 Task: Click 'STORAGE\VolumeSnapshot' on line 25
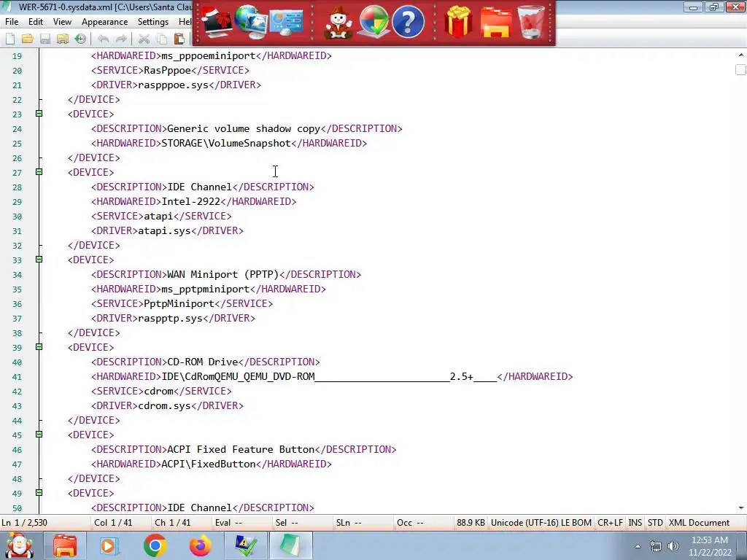pos(226,143)
